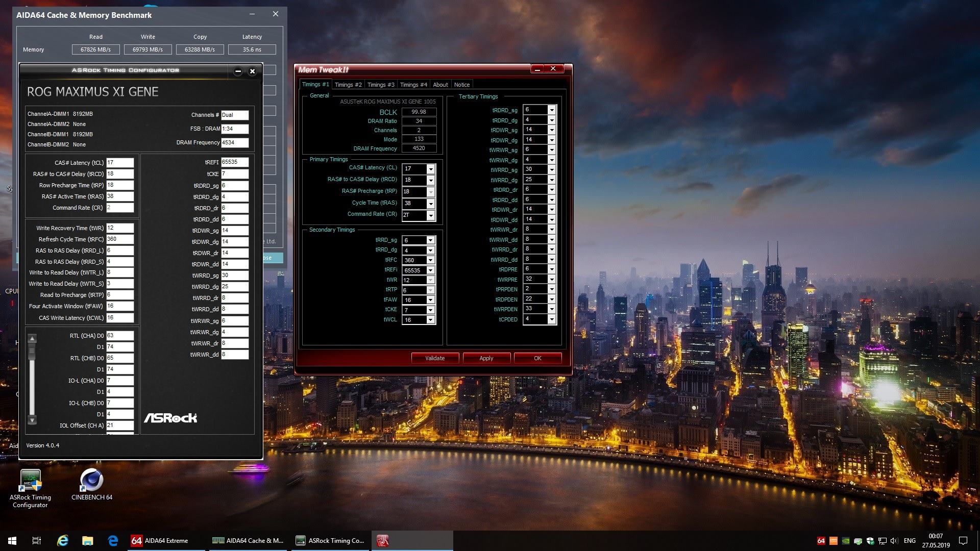
Task: Open the About tab in MemTweakIt
Action: click(x=440, y=85)
